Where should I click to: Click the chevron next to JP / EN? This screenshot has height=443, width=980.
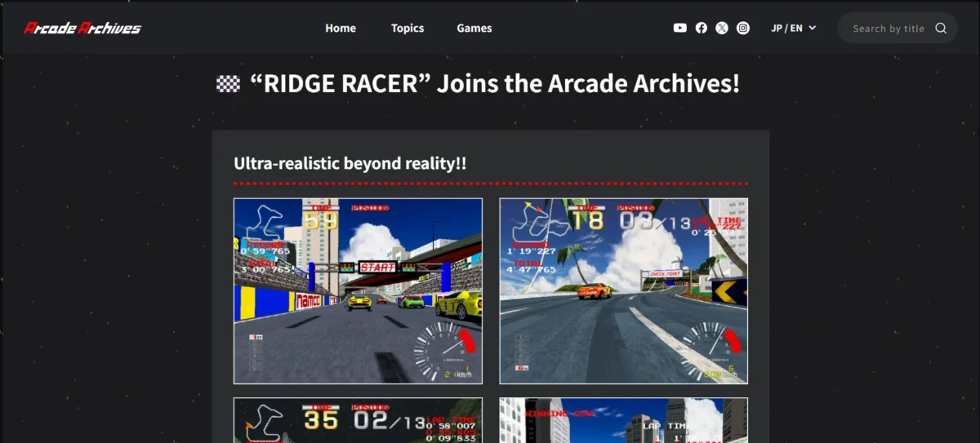(x=813, y=28)
